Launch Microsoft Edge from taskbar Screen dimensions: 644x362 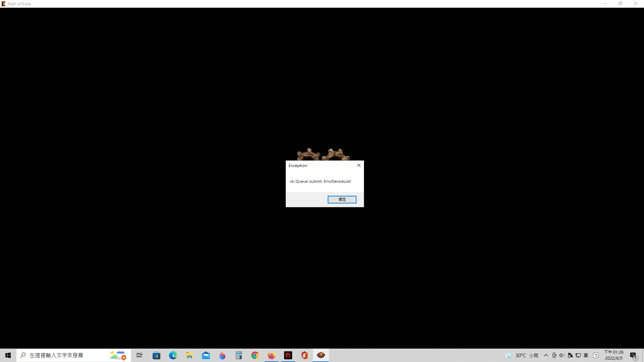pos(173,355)
